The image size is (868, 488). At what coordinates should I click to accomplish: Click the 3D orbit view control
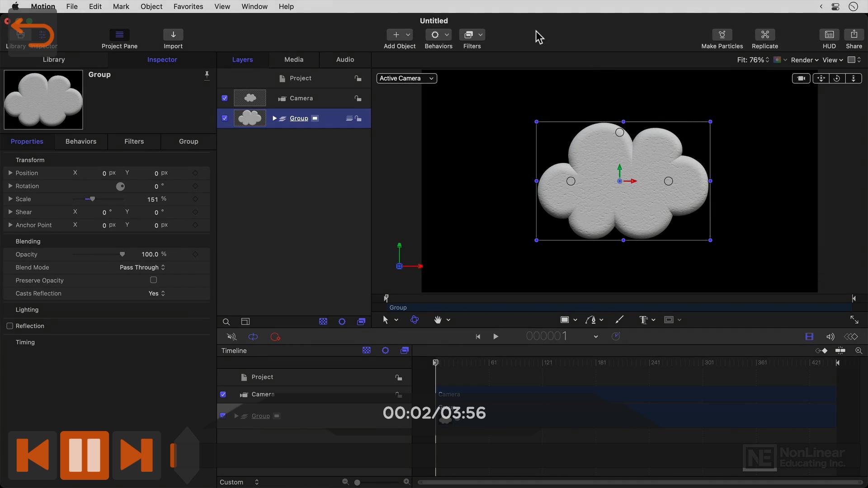point(837,78)
